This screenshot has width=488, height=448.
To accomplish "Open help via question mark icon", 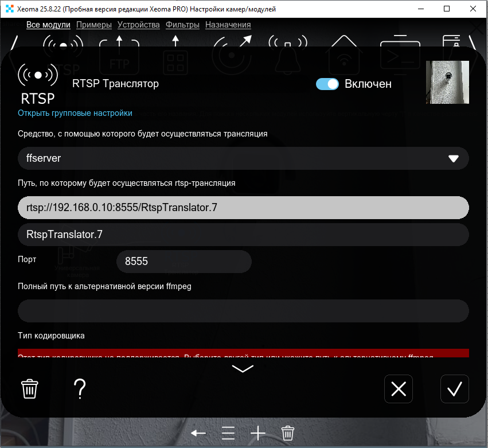I will [80, 389].
